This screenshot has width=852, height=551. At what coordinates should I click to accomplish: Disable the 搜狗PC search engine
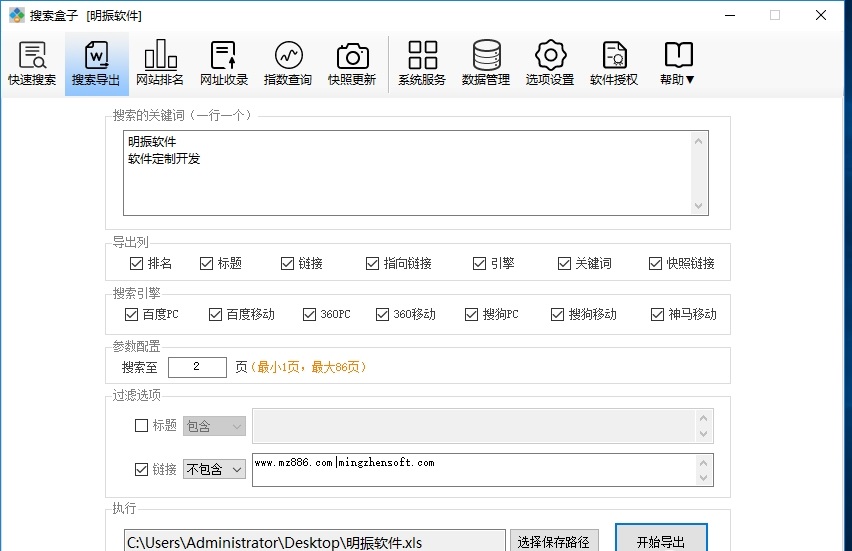click(x=471, y=315)
